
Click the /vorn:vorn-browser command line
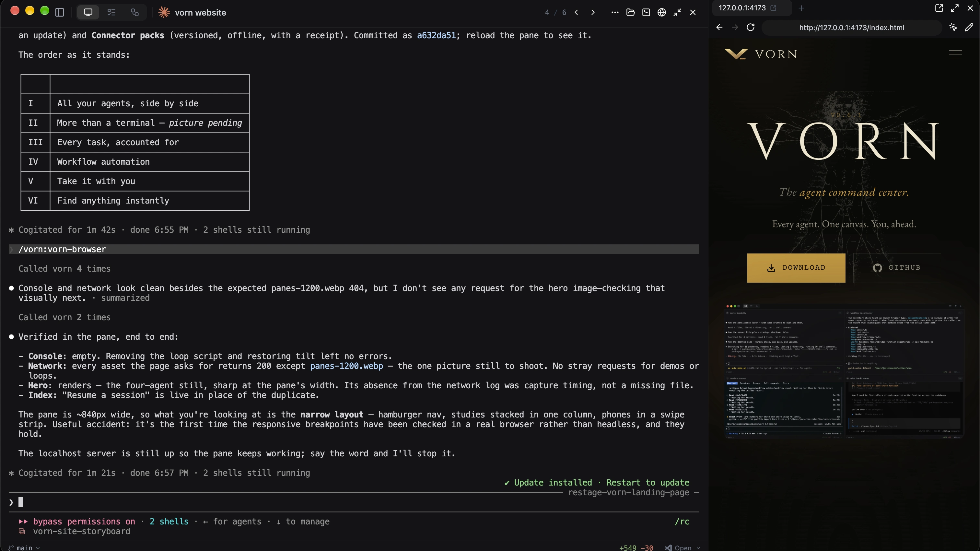[x=354, y=249]
